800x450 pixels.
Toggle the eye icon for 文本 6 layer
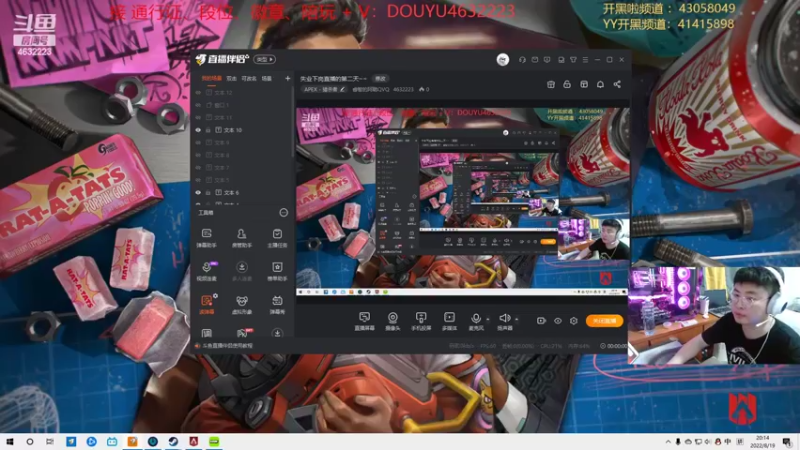click(x=198, y=192)
